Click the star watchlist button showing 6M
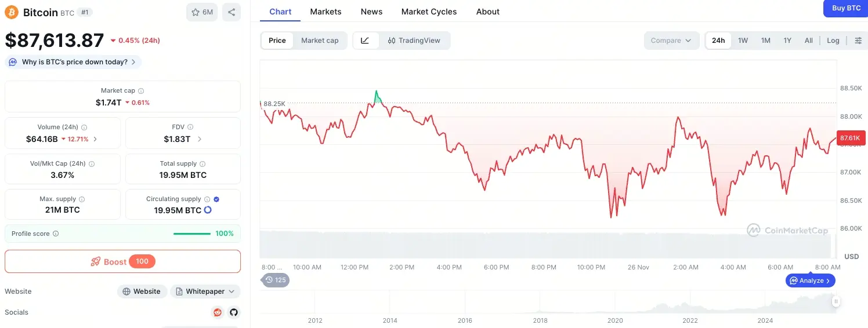Screen dimensions: 868x328 [202, 12]
